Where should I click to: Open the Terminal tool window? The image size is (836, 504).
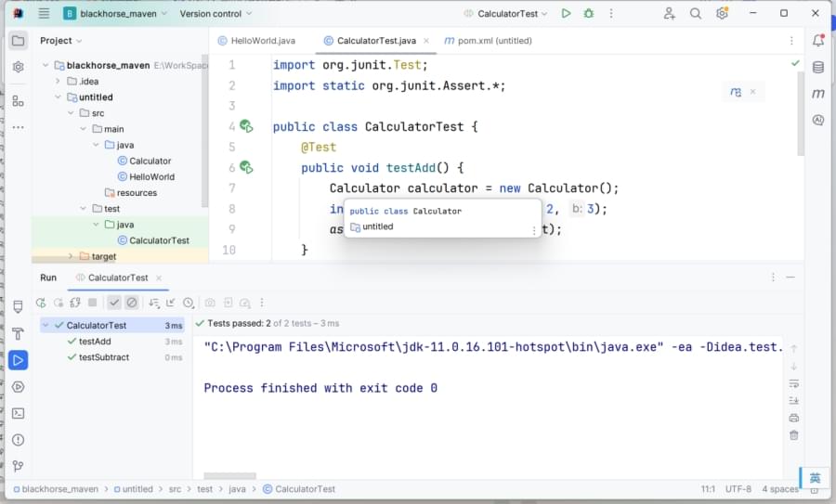(x=18, y=413)
